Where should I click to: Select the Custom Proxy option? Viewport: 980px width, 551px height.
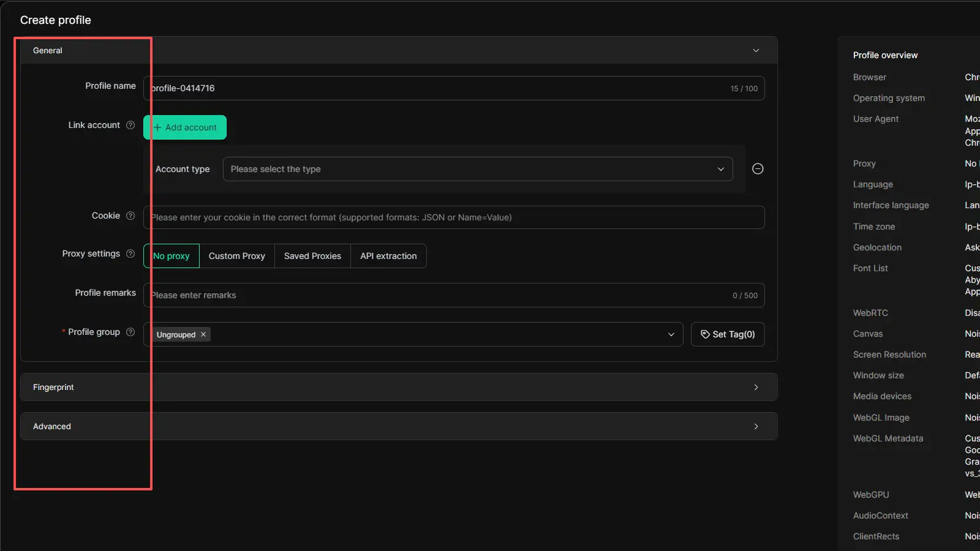(237, 256)
